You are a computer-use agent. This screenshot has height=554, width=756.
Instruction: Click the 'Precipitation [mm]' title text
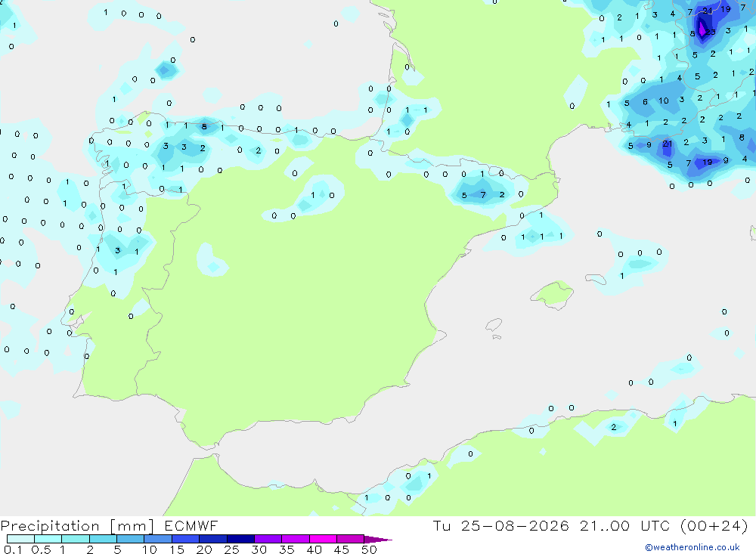pos(77,525)
